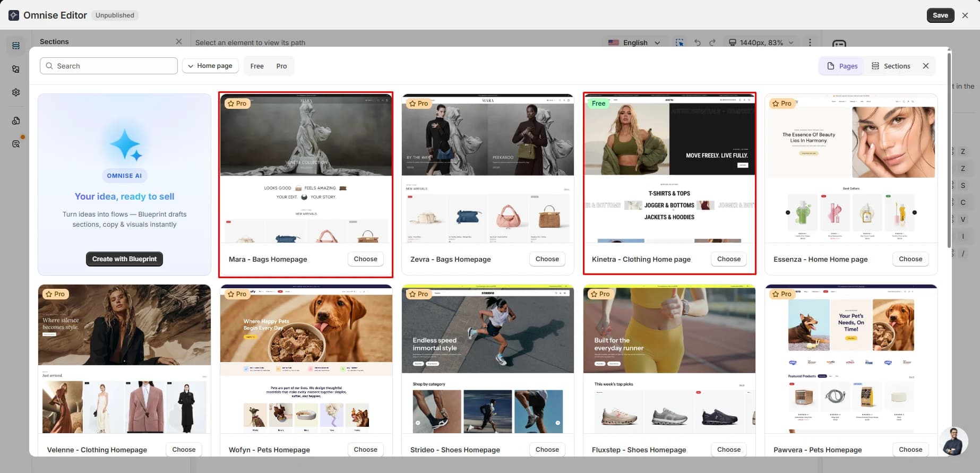Click the second left sidebar icon below Sections
Viewport: 980px width, 473px height.
click(16, 69)
